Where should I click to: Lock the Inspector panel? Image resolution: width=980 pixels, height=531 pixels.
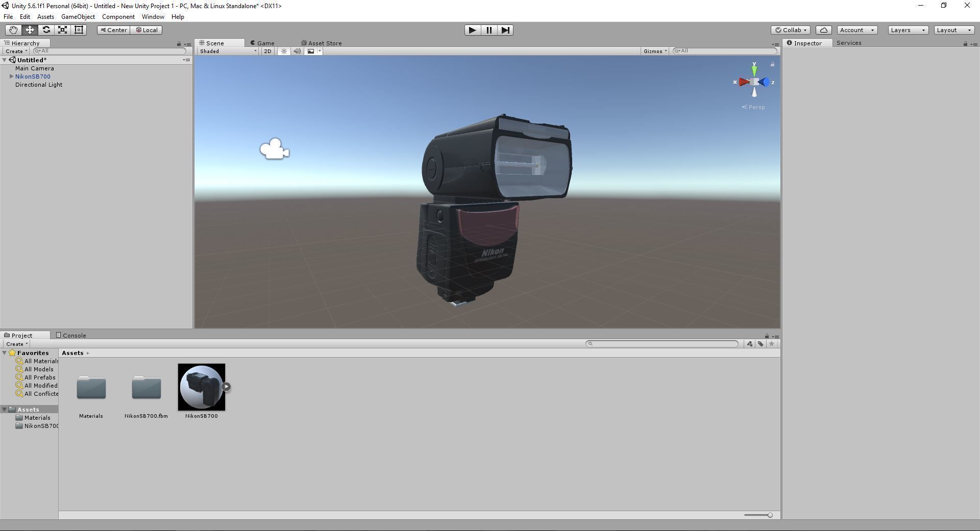click(965, 44)
